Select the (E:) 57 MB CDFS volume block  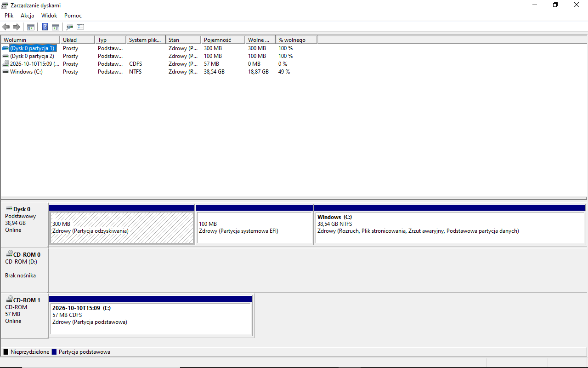pyautogui.click(x=151, y=316)
